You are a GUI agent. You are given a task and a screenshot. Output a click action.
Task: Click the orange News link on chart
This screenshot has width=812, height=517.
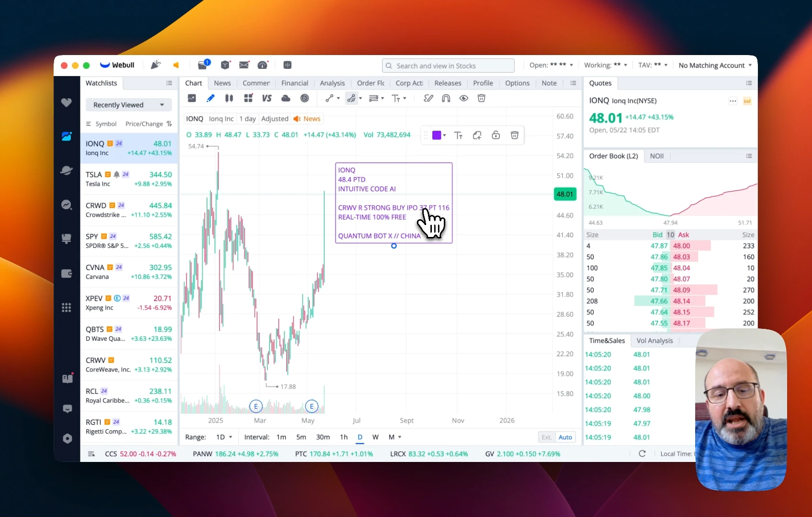click(307, 119)
